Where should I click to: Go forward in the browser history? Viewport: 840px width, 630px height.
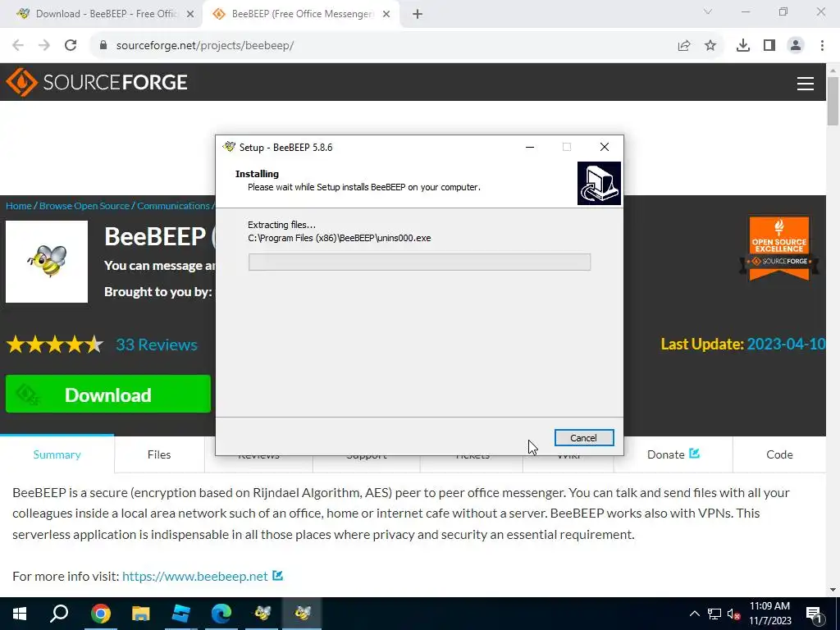click(44, 45)
